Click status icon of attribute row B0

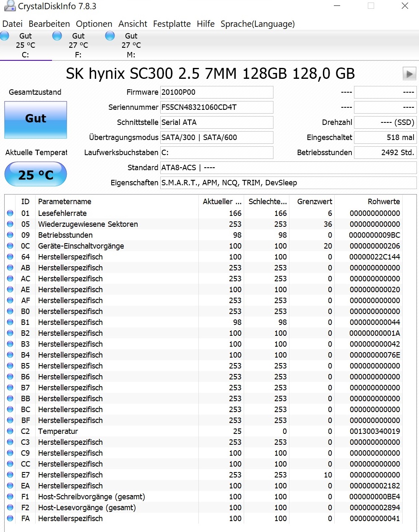tap(10, 311)
